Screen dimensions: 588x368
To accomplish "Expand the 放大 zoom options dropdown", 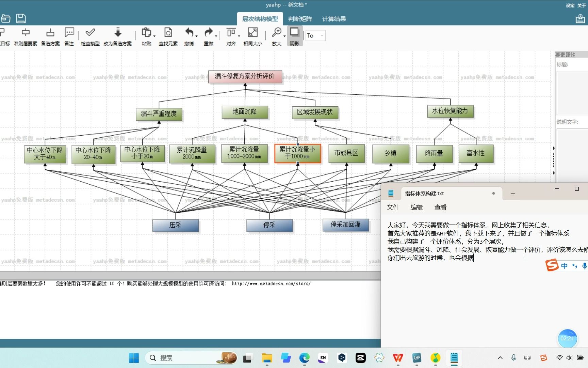I will (x=284, y=37).
